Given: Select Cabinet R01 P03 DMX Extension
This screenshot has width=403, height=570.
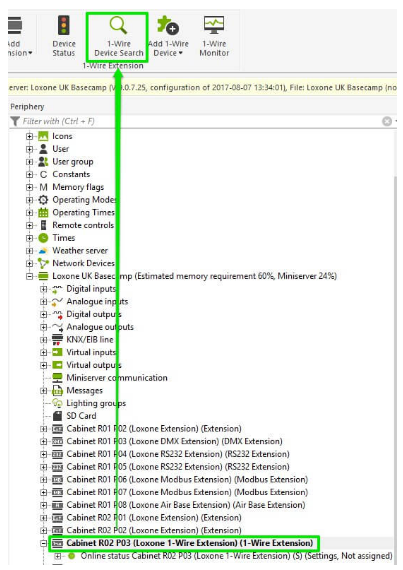Looking at the screenshot, I should click(x=174, y=441).
